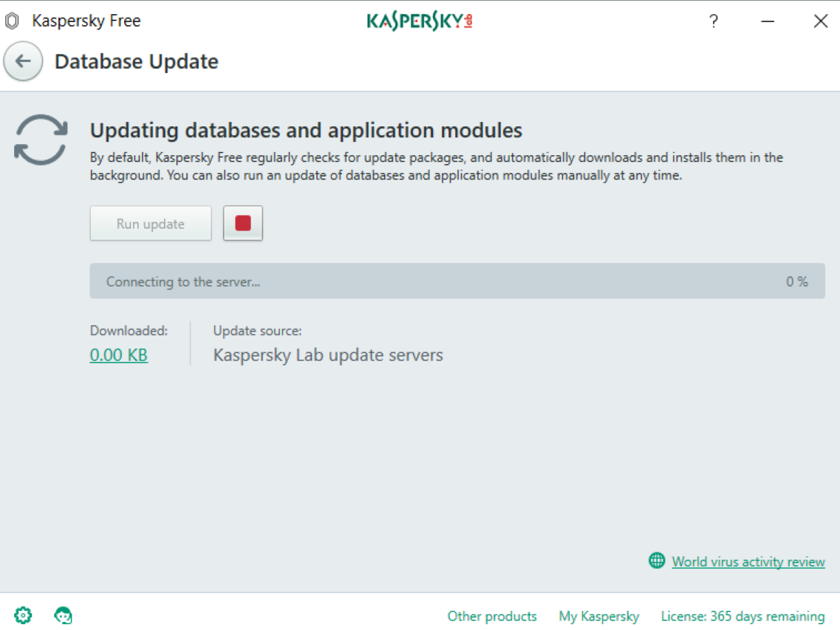
Task: Click the Kaspersky shield icon in title bar
Action: click(x=13, y=21)
